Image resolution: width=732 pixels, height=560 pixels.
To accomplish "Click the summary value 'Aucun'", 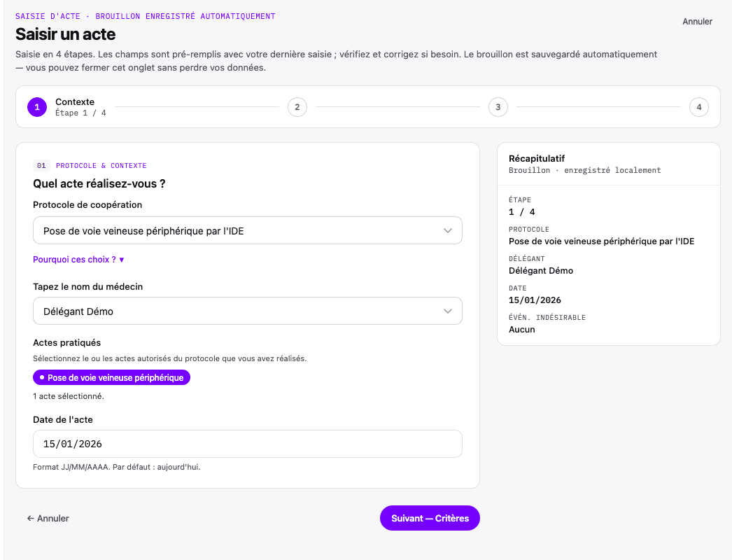I will (x=522, y=329).
